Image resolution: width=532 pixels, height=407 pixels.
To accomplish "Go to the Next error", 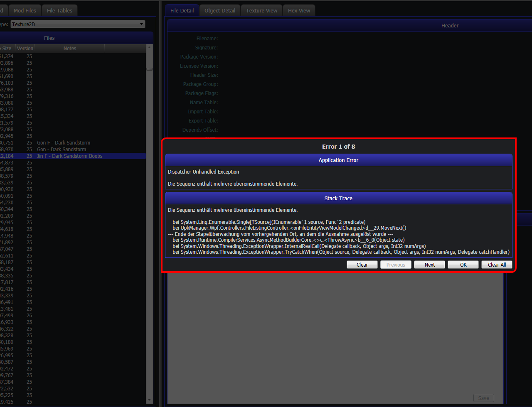I will point(429,265).
